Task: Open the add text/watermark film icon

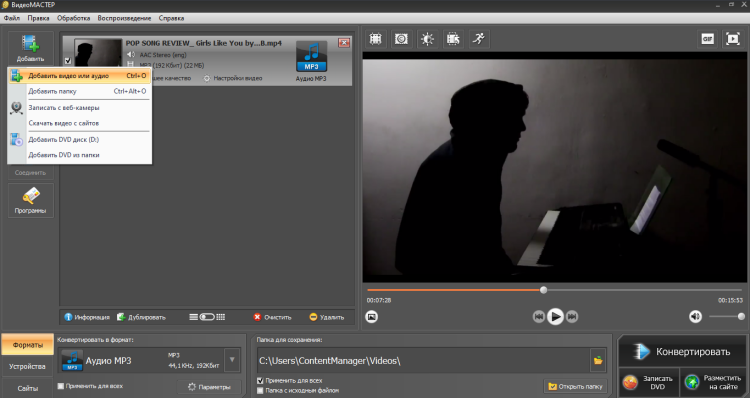Action: pos(453,39)
